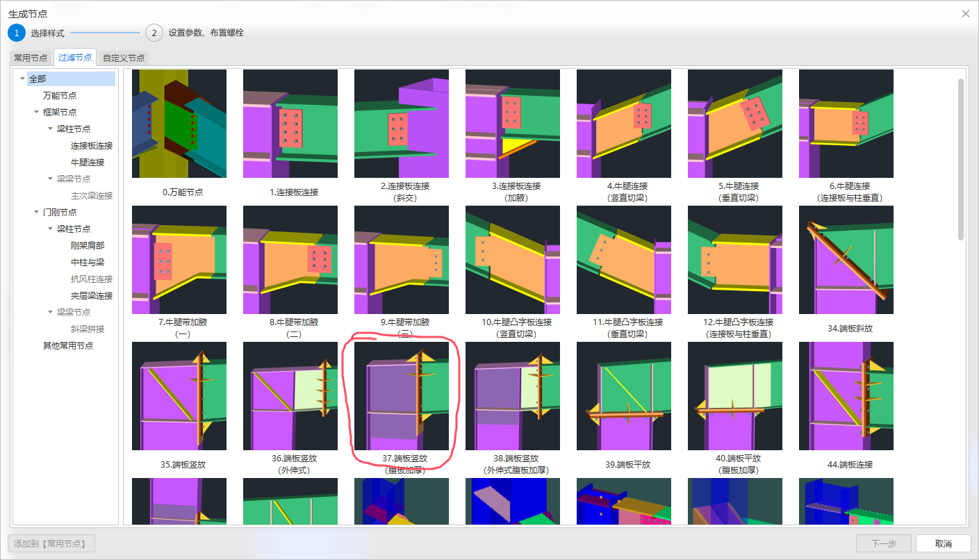Select 其他常用节点 tree item
Viewport: 979px width, 560px height.
pos(68,345)
